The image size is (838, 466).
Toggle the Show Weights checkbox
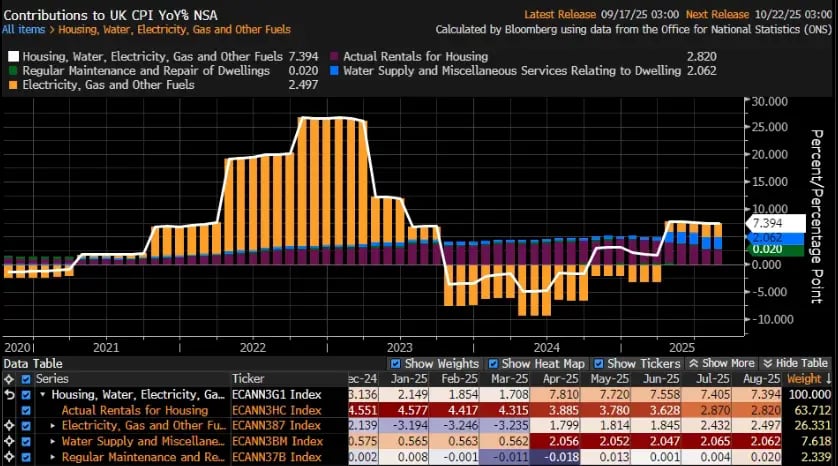coord(395,364)
